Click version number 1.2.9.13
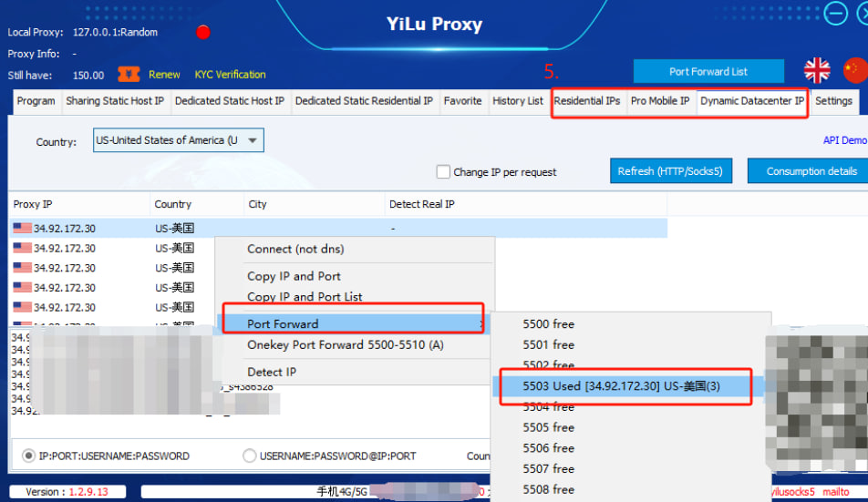868x502 pixels. click(x=88, y=491)
